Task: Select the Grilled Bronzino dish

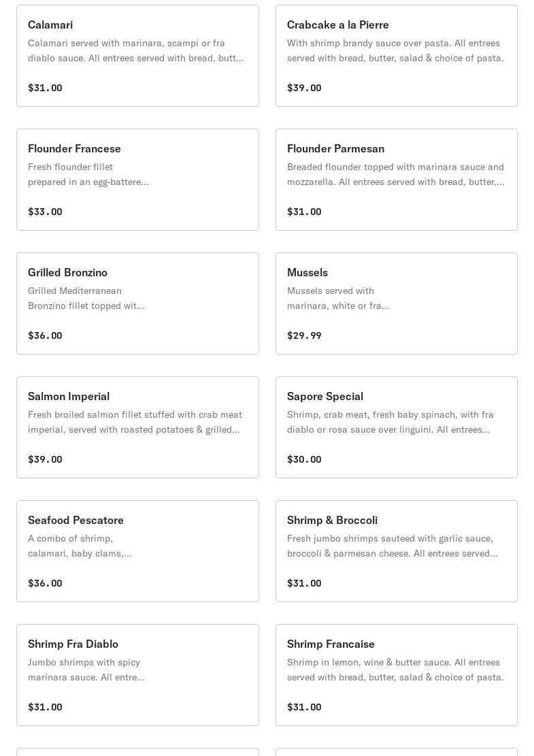Action: 137,303
